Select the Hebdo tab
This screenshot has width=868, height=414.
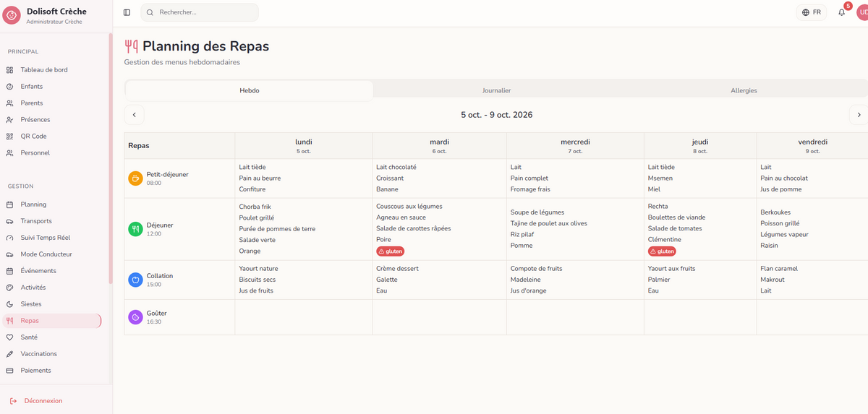pos(250,90)
